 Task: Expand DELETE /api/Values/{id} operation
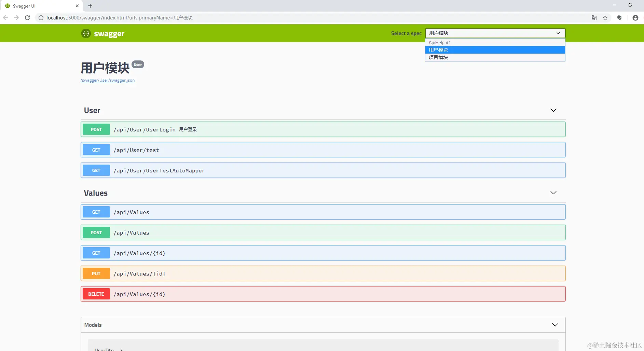pos(323,294)
